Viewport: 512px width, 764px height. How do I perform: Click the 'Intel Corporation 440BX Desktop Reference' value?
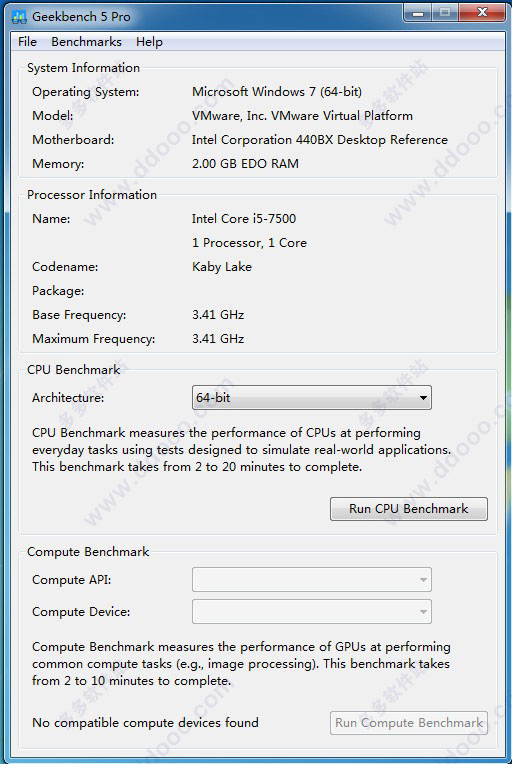tap(320, 140)
